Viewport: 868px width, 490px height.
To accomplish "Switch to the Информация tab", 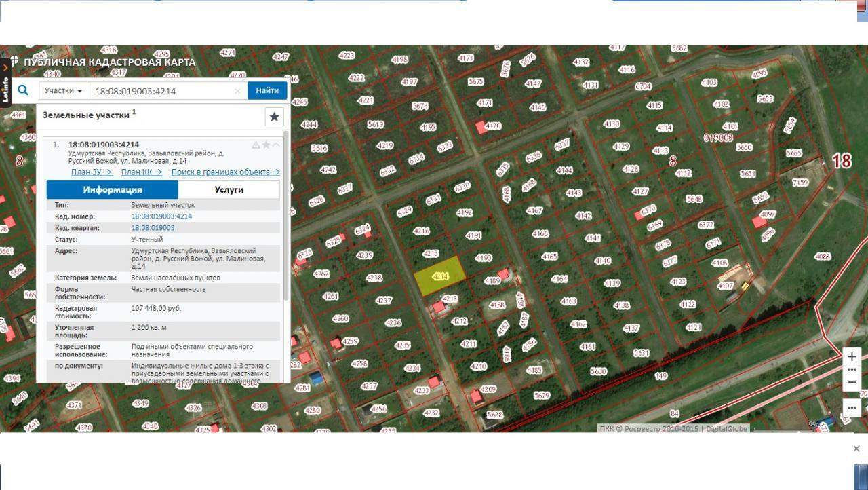I will [113, 189].
